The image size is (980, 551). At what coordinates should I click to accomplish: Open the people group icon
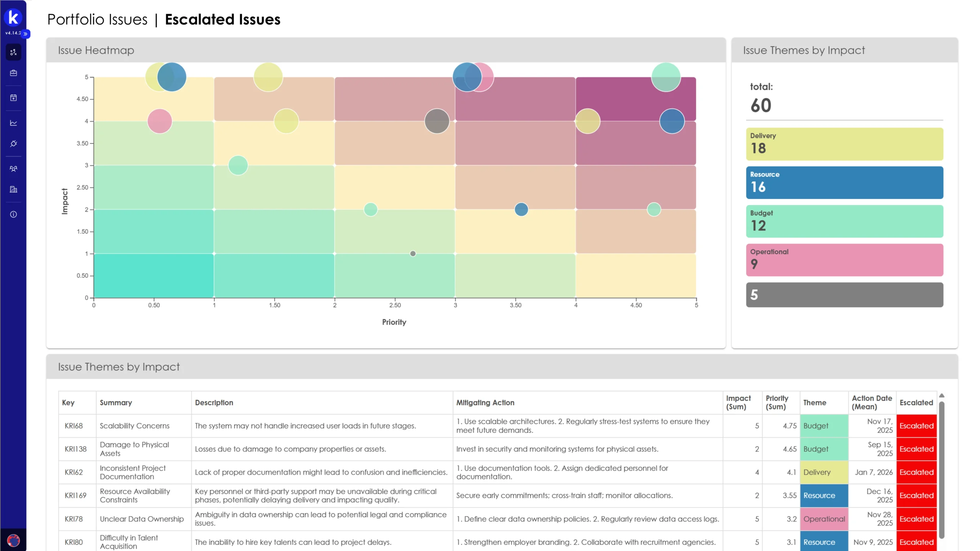click(13, 169)
